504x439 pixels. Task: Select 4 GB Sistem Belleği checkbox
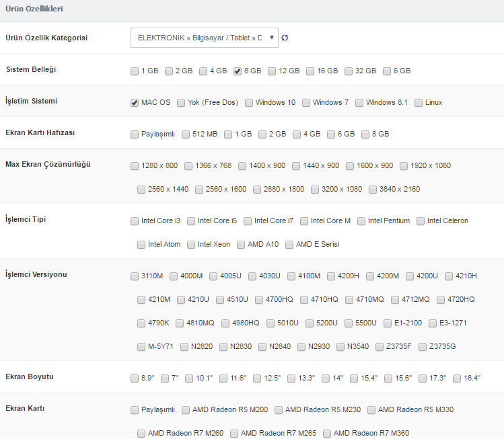click(x=203, y=71)
